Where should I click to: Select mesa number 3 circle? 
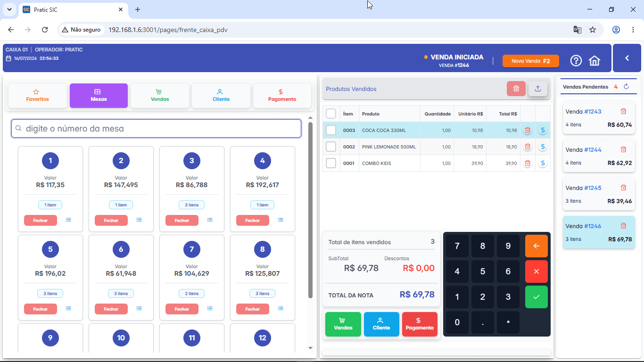point(192,161)
